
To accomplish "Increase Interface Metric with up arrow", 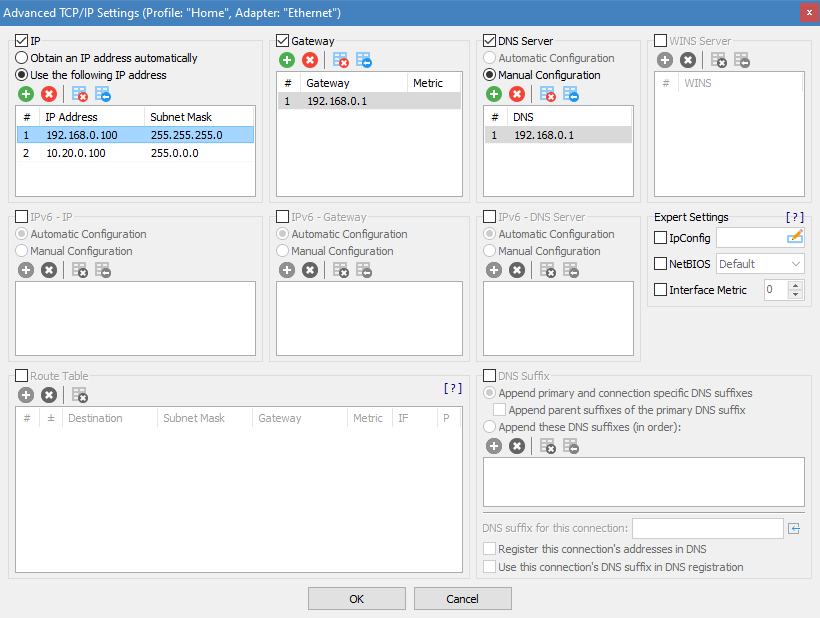I will pos(795,285).
